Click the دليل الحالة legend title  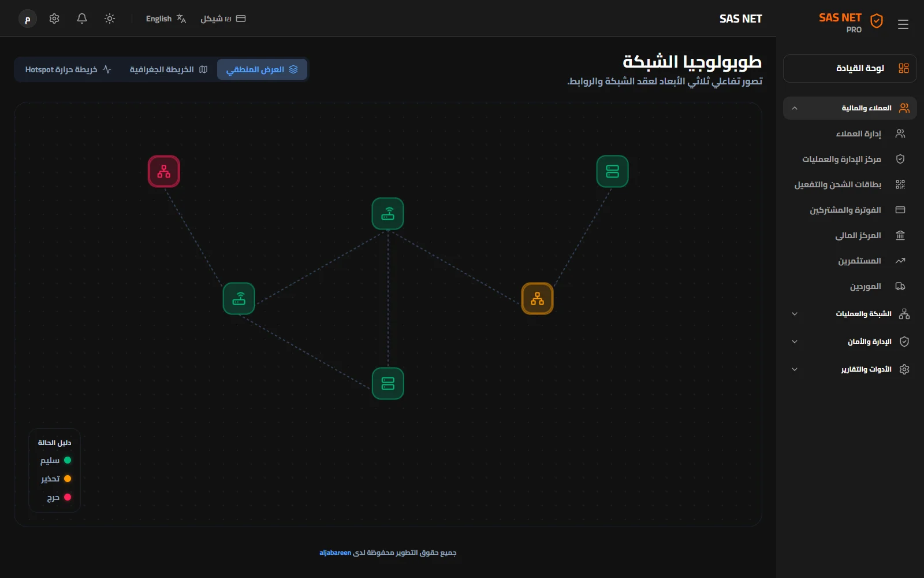coord(55,443)
